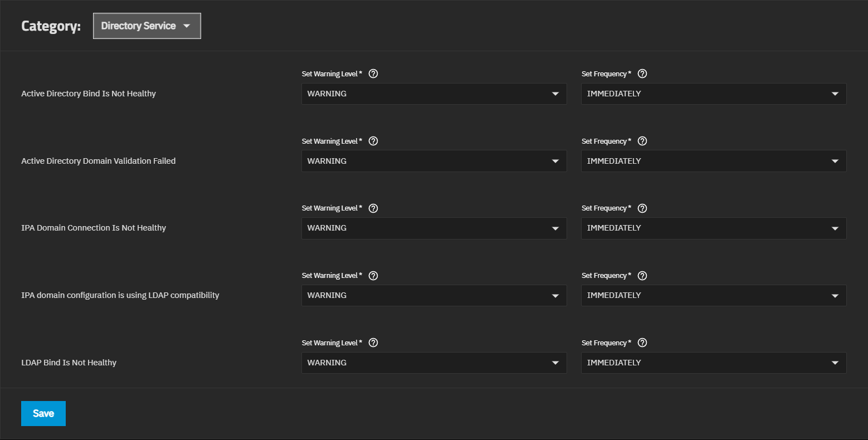Expand frequency for Active Directory Bind

pyautogui.click(x=714, y=94)
